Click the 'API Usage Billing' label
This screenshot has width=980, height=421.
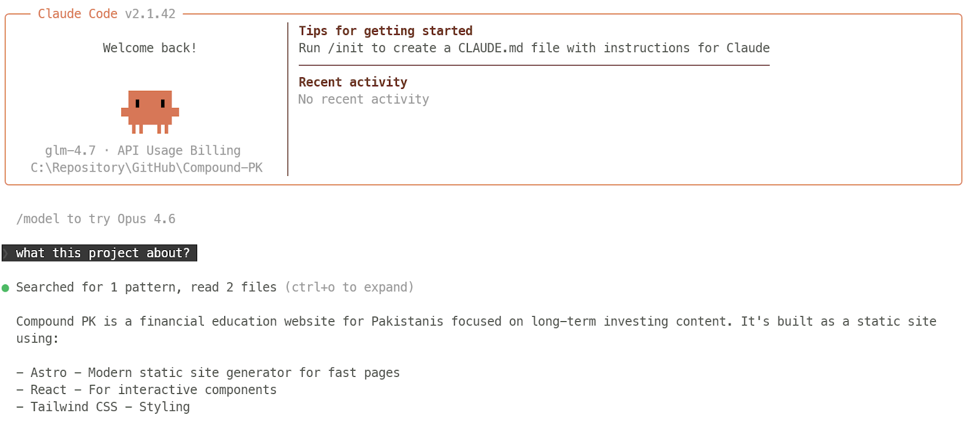(179, 151)
